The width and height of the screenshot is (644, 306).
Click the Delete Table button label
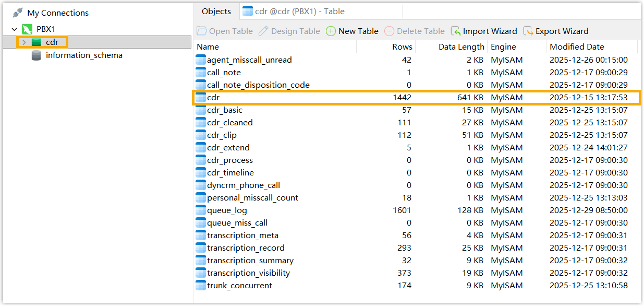click(x=421, y=31)
